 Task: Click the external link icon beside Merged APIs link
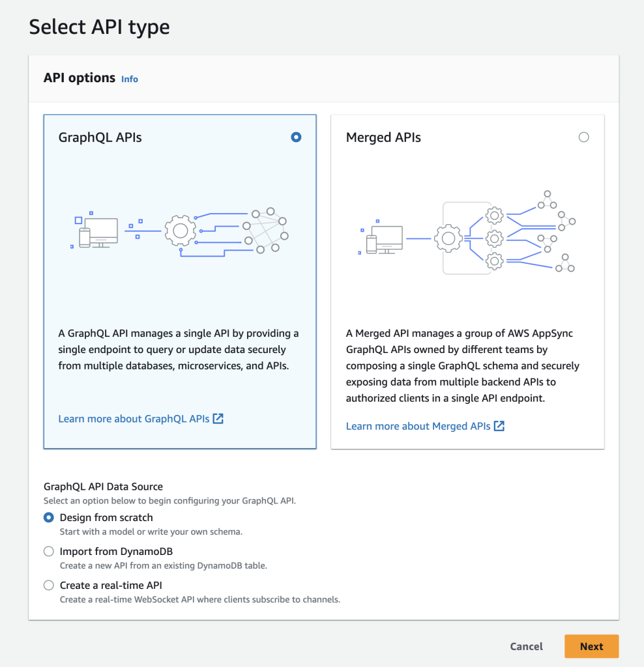499,426
